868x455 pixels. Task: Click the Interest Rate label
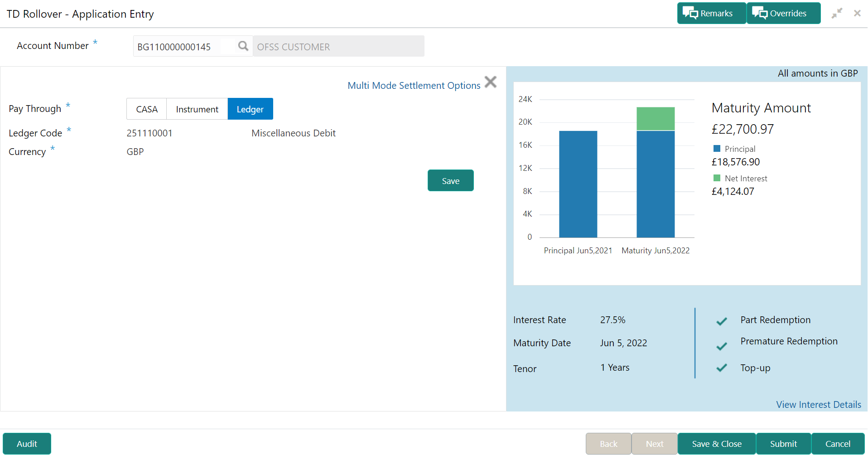[x=540, y=319]
